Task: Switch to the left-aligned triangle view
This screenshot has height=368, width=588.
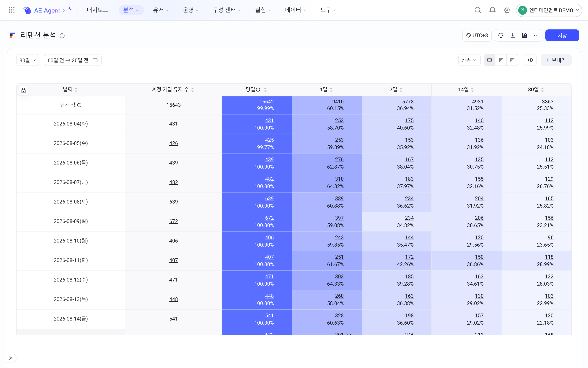Action: pos(501,60)
